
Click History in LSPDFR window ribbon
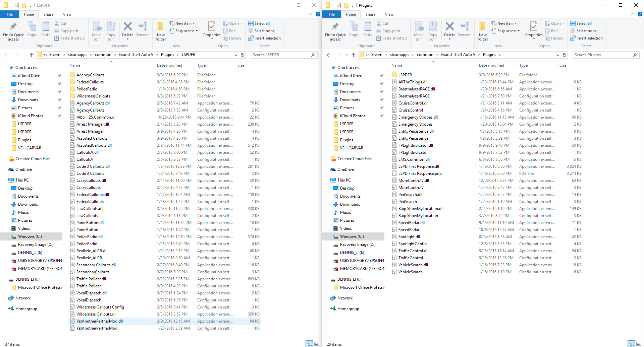[x=232, y=38]
